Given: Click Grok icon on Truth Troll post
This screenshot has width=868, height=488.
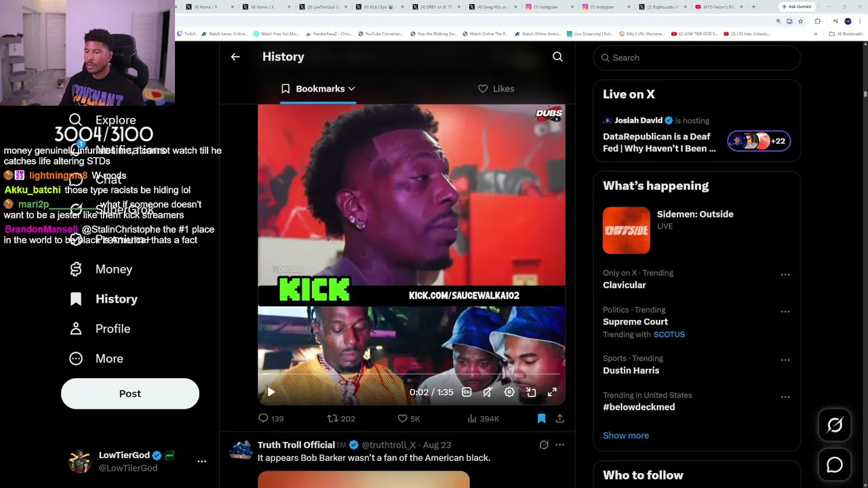Looking at the screenshot, I should pos(544,445).
